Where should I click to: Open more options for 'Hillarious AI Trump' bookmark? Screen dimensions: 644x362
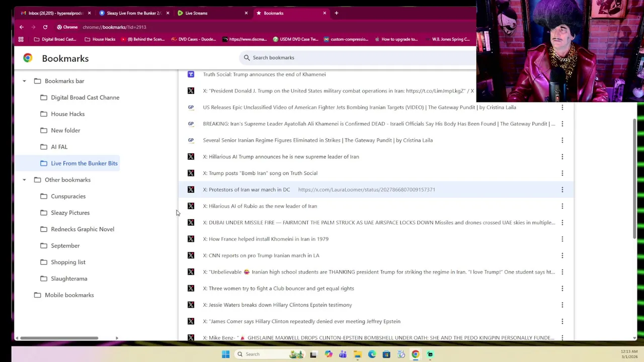[x=562, y=157]
